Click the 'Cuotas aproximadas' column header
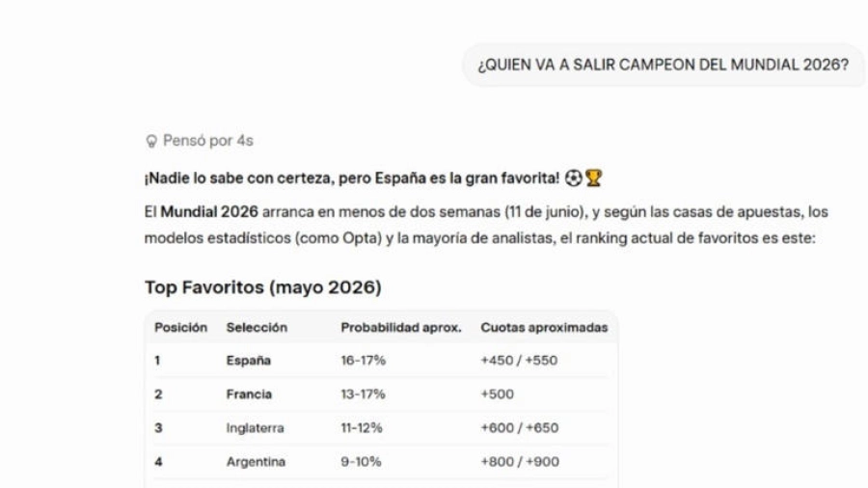 click(x=544, y=328)
